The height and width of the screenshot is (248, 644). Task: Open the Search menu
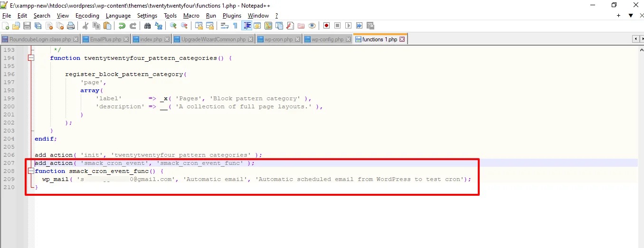click(42, 16)
